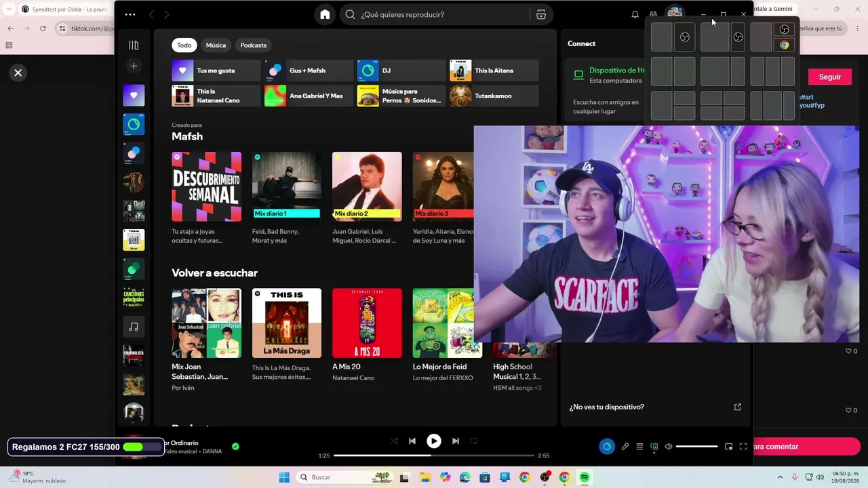868x488 pixels.
Task: Open Liked Songs in library sidebar
Action: [134, 96]
